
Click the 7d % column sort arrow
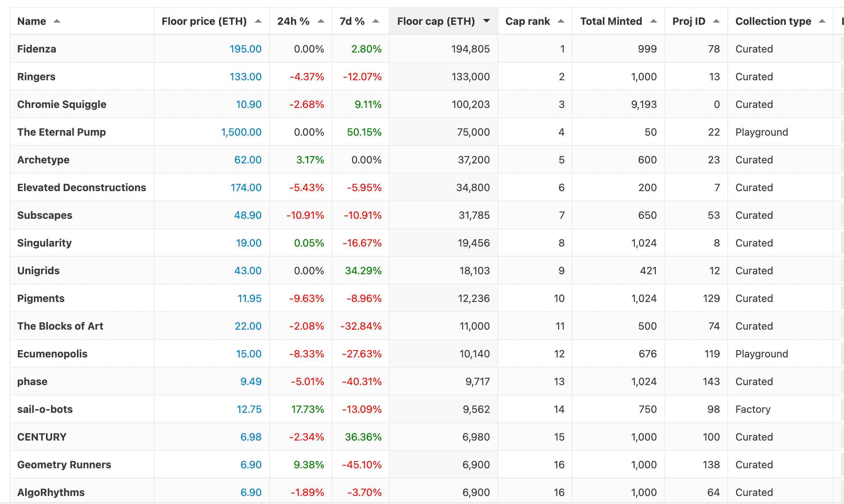pyautogui.click(x=375, y=21)
